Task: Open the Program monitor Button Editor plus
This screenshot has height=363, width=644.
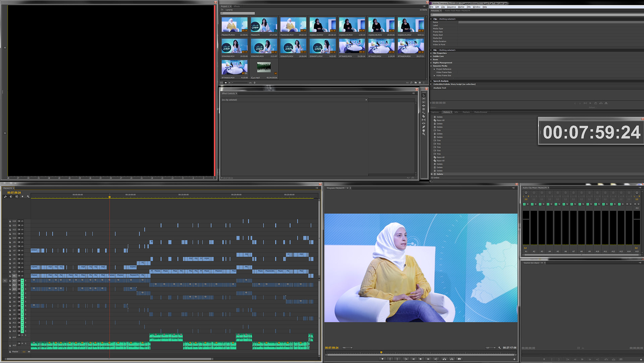Action: coord(514,359)
